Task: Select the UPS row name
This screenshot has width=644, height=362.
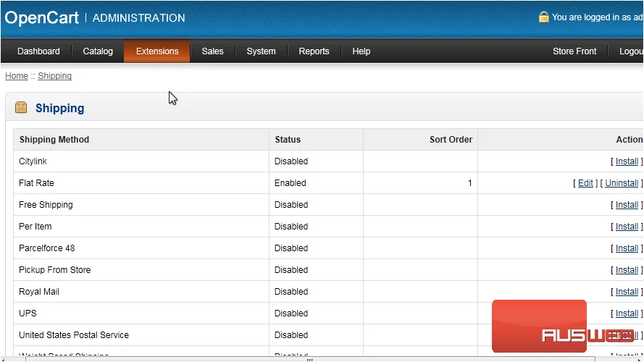Action: tap(28, 313)
